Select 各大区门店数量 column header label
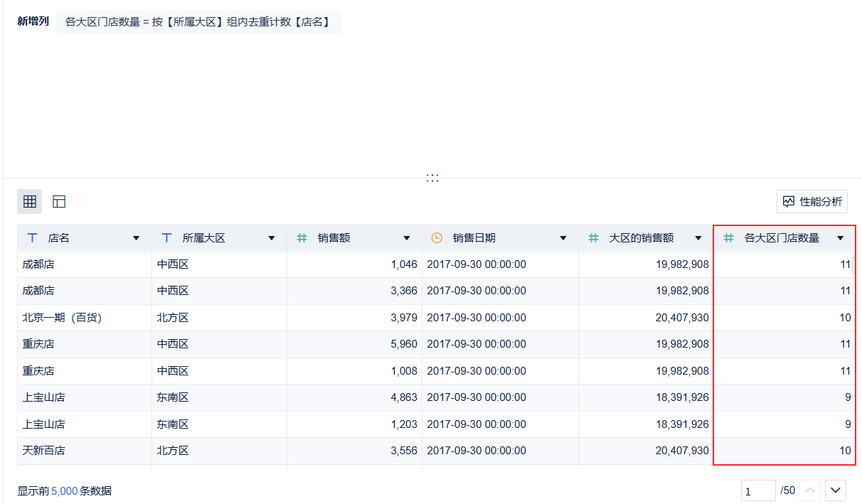 click(x=782, y=238)
